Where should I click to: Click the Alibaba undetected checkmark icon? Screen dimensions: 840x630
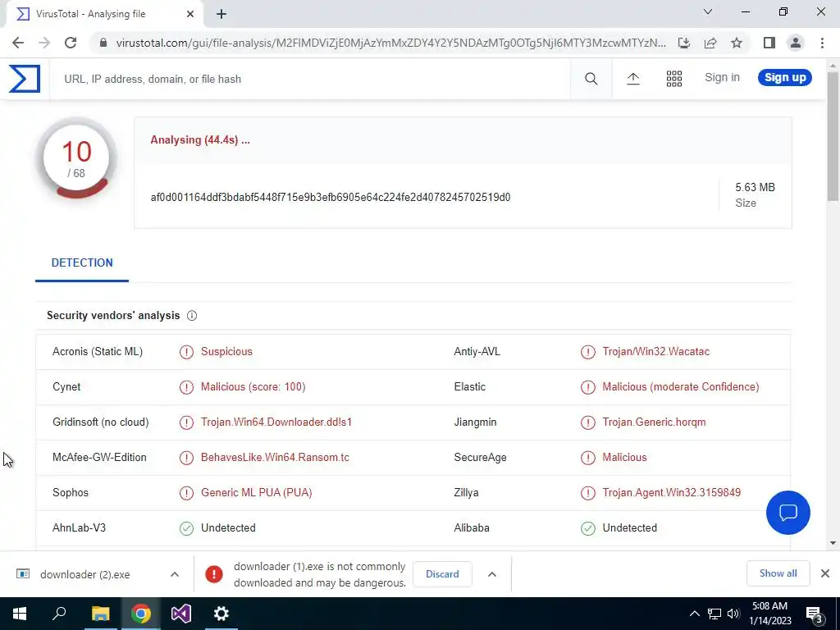click(x=587, y=528)
